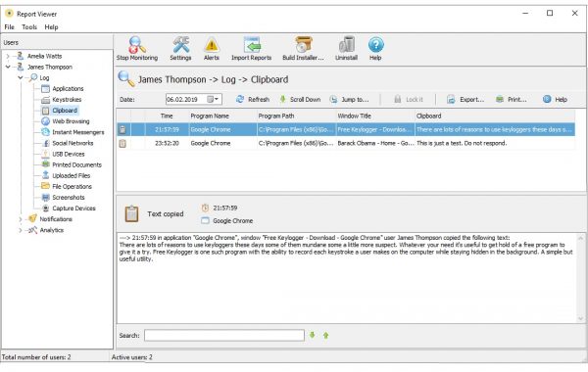Sort by Program Name column
588x372 pixels.
222,116
